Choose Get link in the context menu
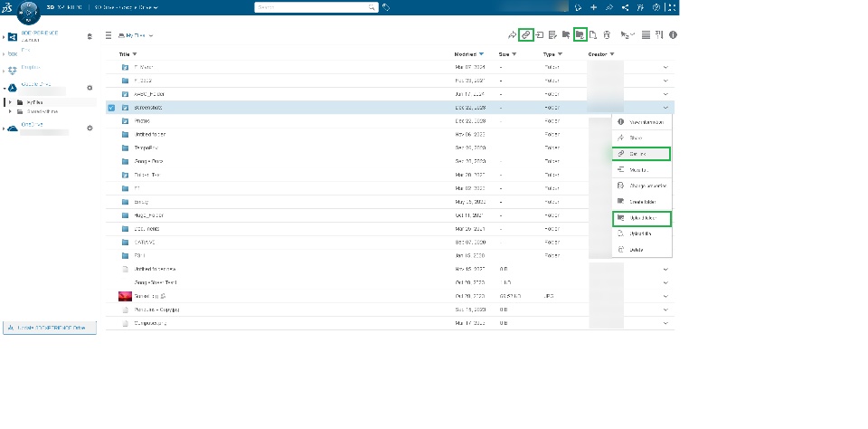The image size is (868, 429). click(x=642, y=154)
